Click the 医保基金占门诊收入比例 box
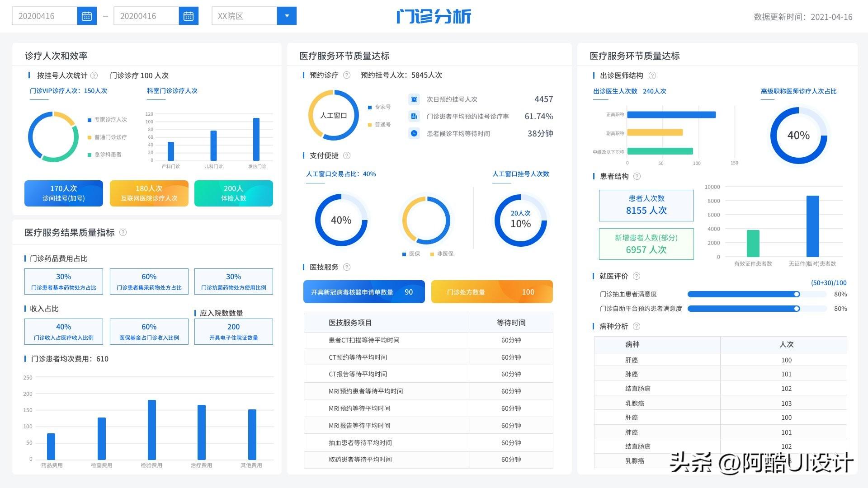 click(149, 332)
